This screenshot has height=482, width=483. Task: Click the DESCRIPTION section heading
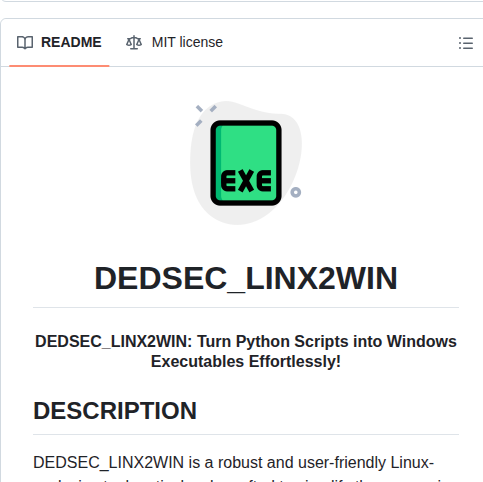point(115,411)
